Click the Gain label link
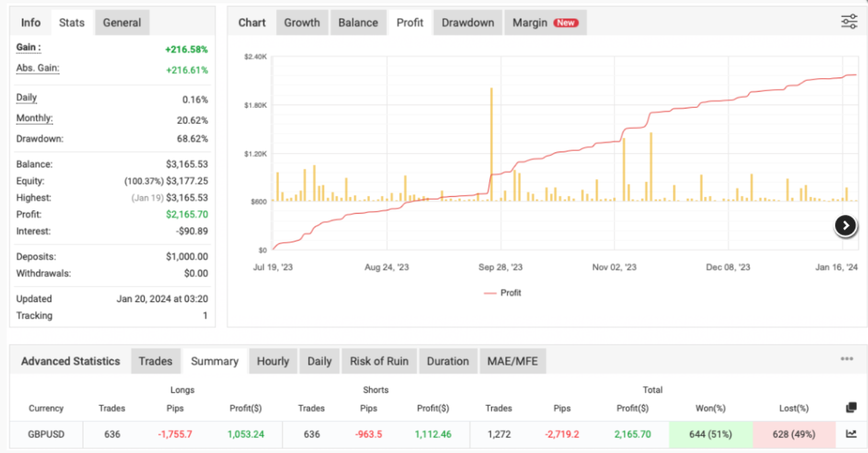The height and width of the screenshot is (453, 868). (x=28, y=48)
